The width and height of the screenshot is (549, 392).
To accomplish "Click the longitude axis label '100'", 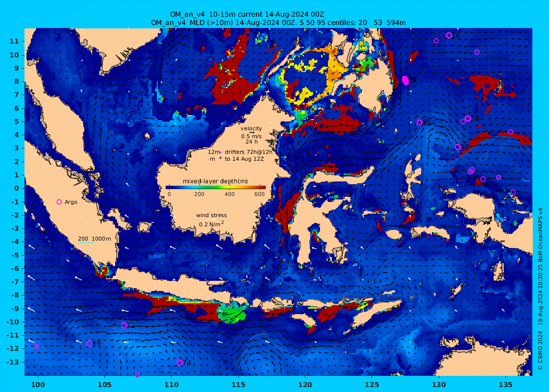I will (38, 385).
